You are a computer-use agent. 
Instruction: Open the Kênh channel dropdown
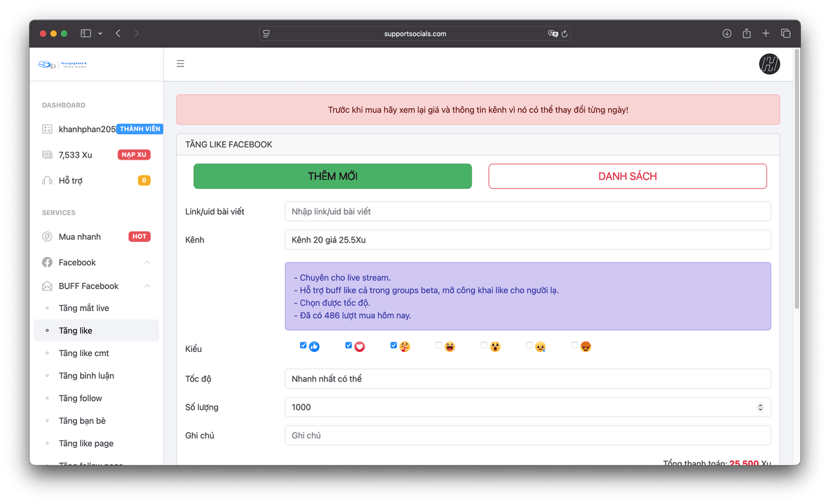[527, 240]
